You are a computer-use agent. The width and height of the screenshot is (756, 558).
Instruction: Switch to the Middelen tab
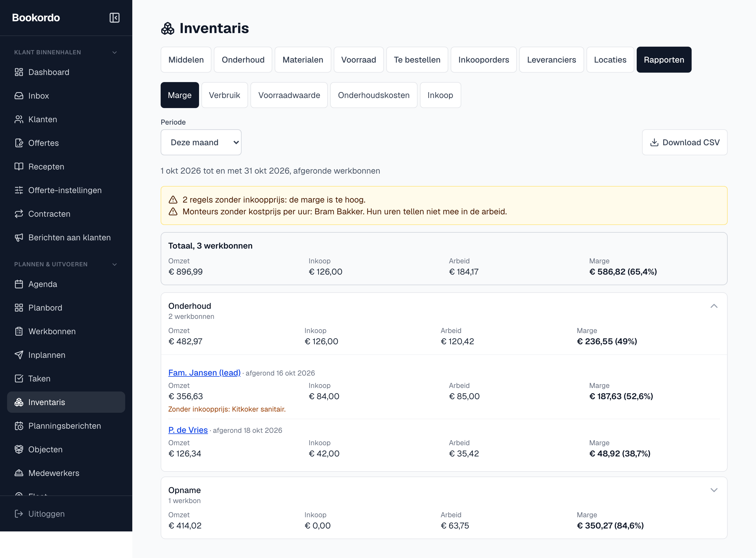coord(186,60)
